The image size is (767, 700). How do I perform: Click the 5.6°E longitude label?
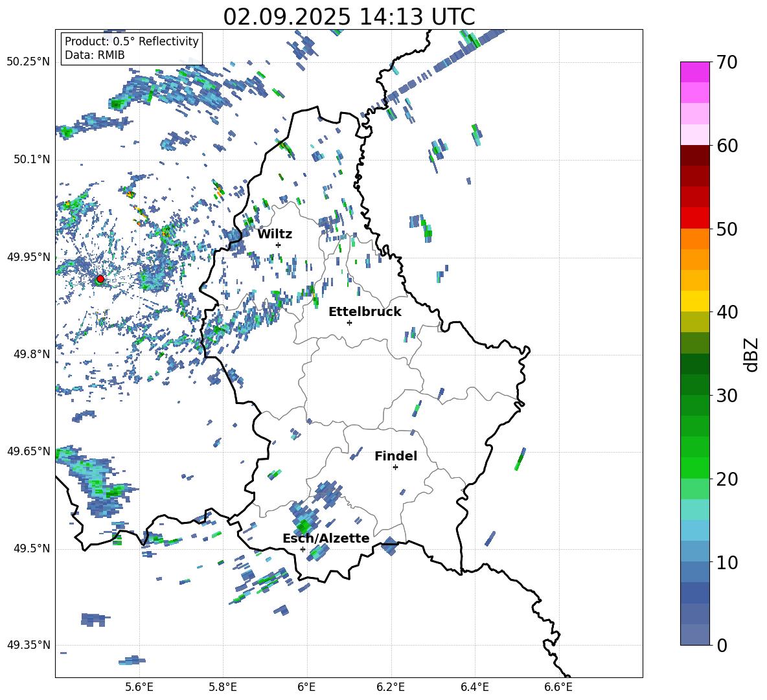pyautogui.click(x=139, y=687)
